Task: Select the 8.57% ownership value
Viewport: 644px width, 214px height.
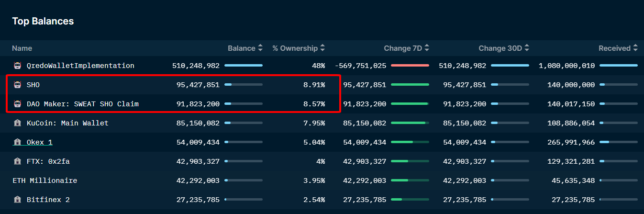Action: click(315, 104)
